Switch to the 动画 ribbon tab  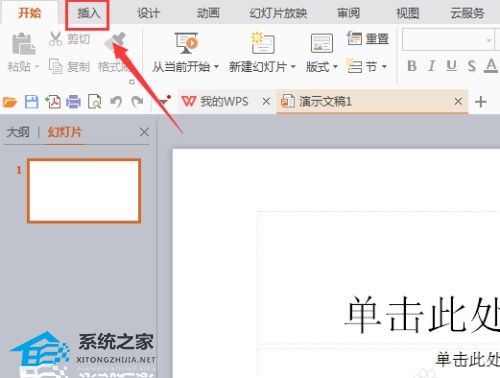coord(208,13)
